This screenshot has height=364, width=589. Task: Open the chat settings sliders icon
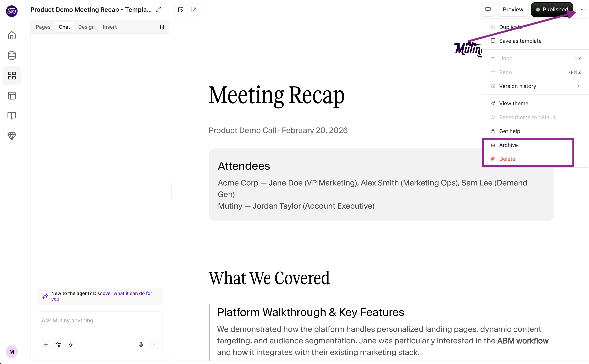click(x=58, y=345)
